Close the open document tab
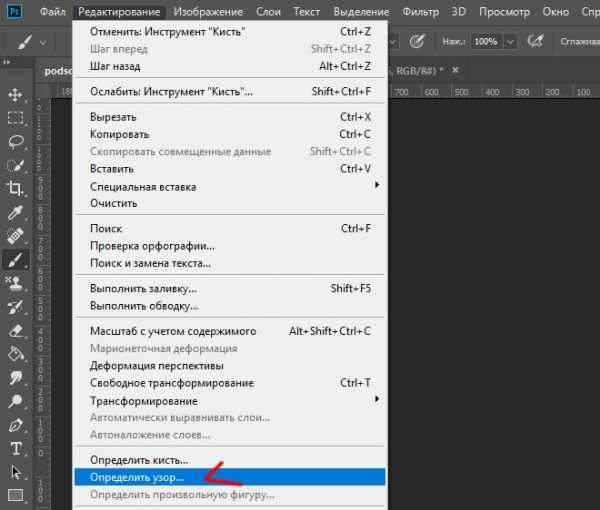This screenshot has height=510, width=600. [456, 70]
